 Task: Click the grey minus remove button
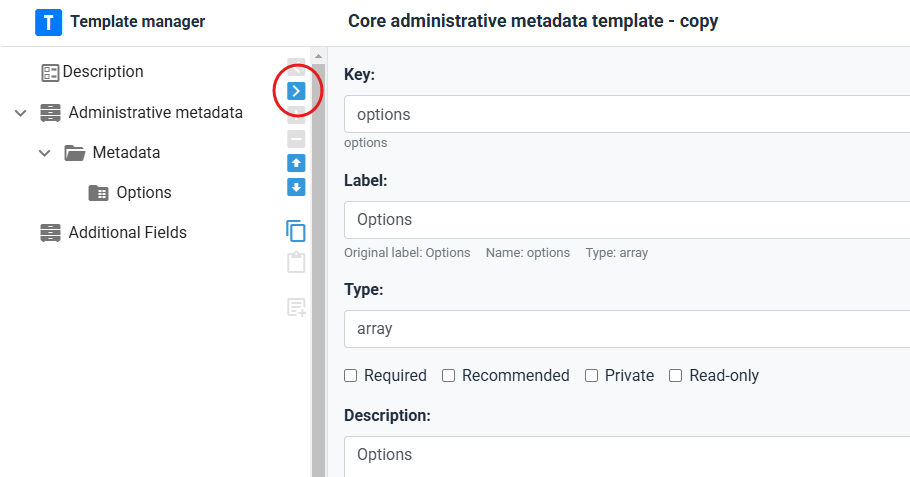296,139
